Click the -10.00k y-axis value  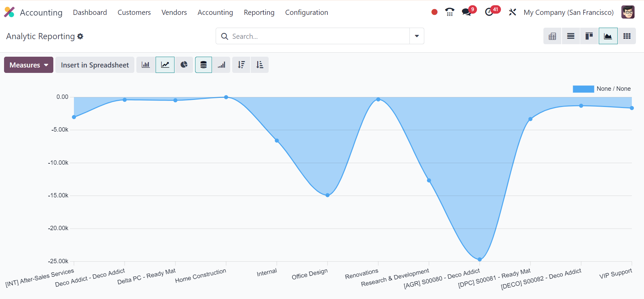(58, 163)
